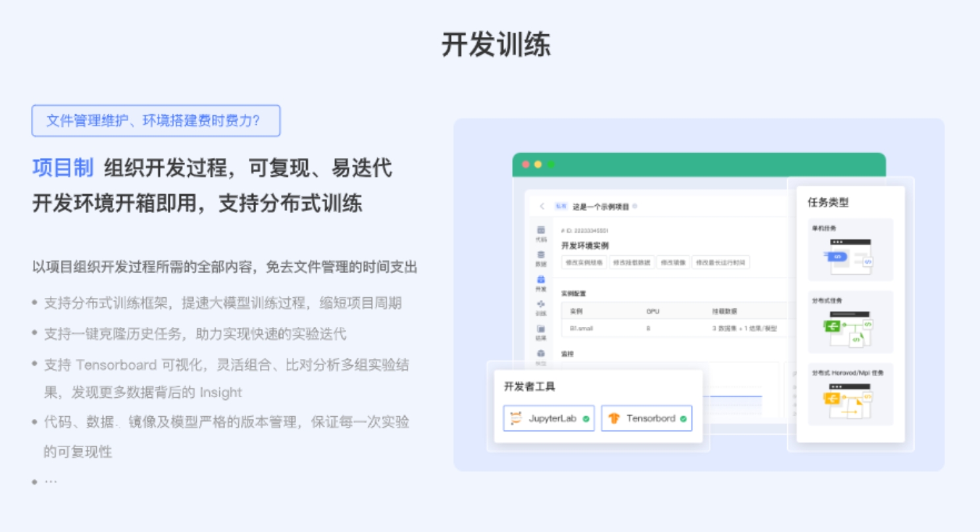Screen dimensions: 980x532
Task: Click the 开发环境实例 heading
Action: (x=585, y=245)
